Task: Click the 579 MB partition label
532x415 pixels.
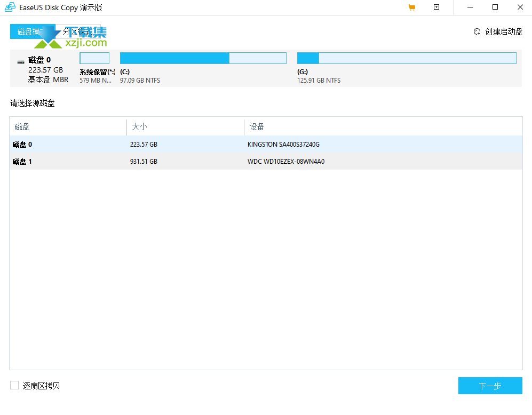Action: pos(96,81)
